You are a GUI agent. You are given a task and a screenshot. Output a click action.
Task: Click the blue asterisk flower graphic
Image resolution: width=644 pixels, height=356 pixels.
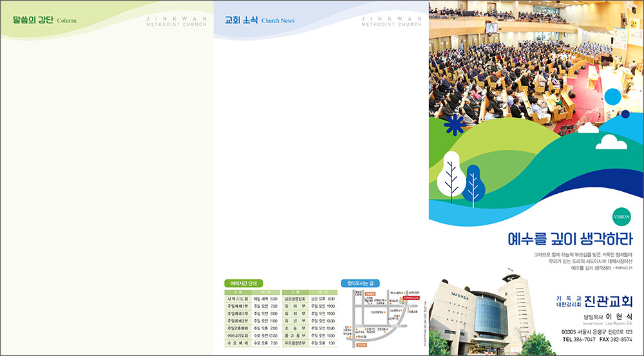tap(455, 125)
